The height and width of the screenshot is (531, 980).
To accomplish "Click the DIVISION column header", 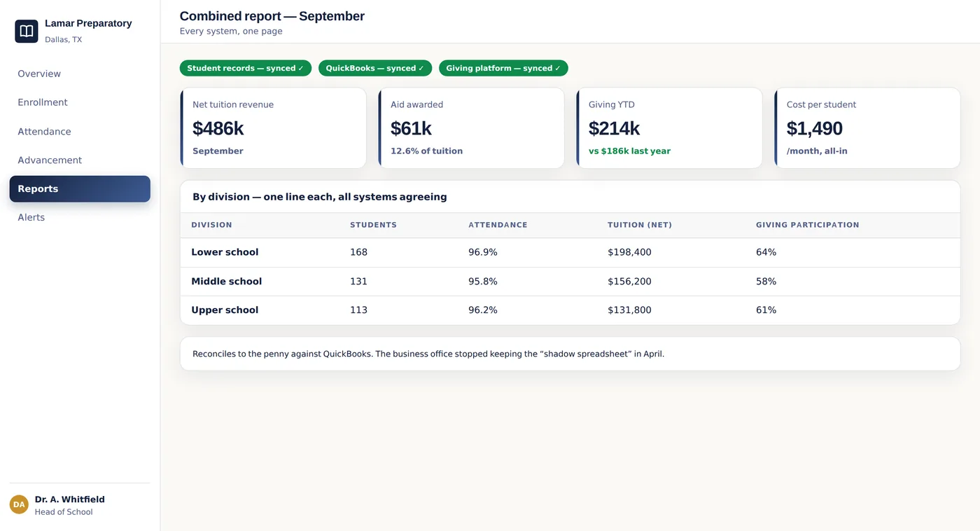I will [211, 225].
